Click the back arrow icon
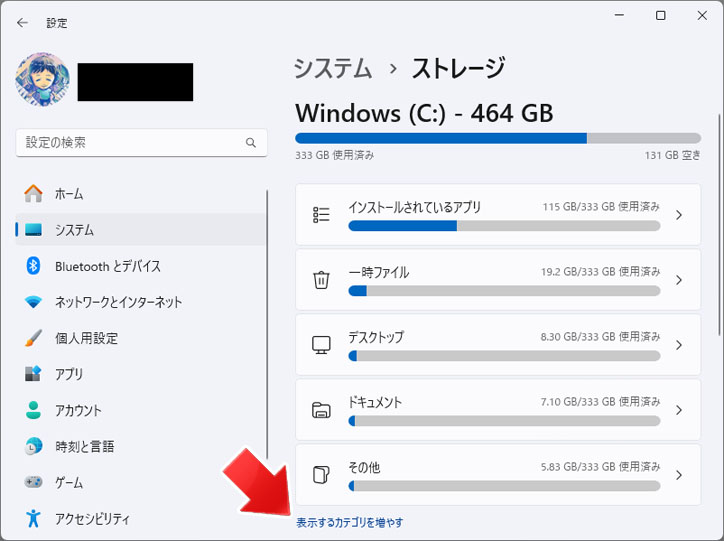The width and height of the screenshot is (724, 541). tap(22, 23)
